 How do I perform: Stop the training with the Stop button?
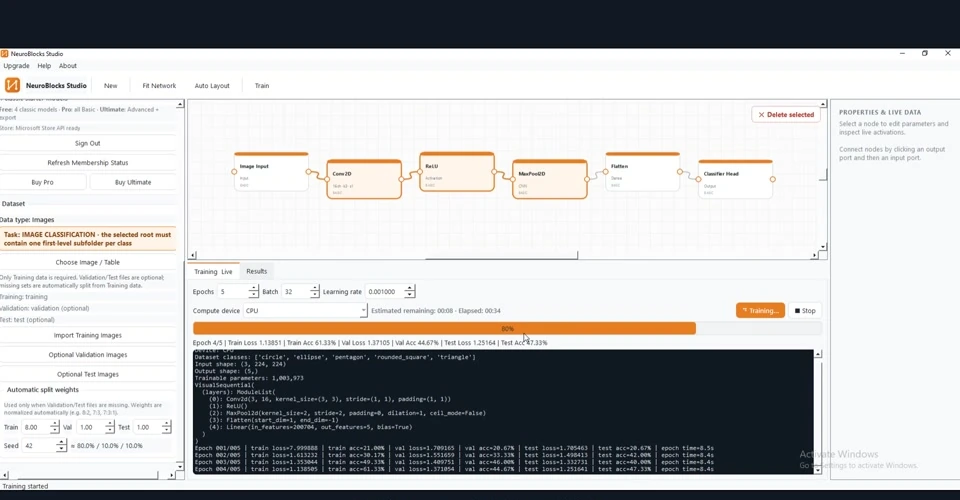click(804, 311)
